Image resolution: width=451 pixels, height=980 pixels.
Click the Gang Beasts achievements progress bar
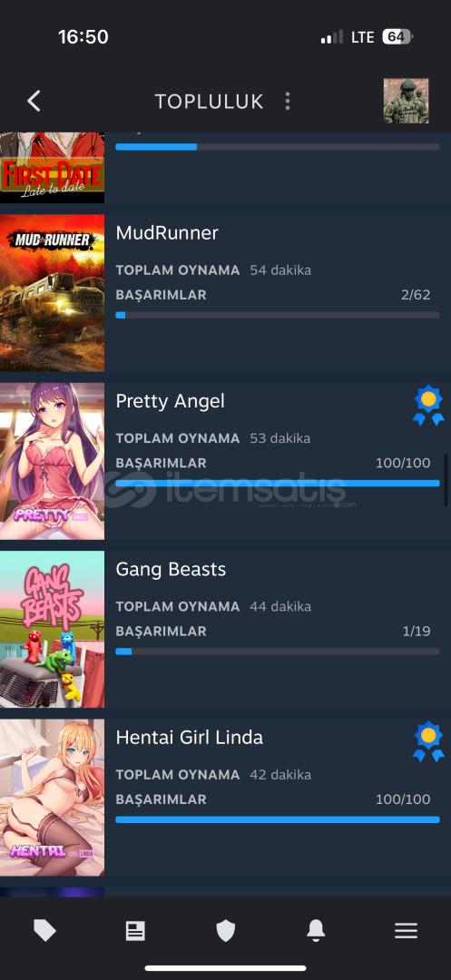pos(278,652)
